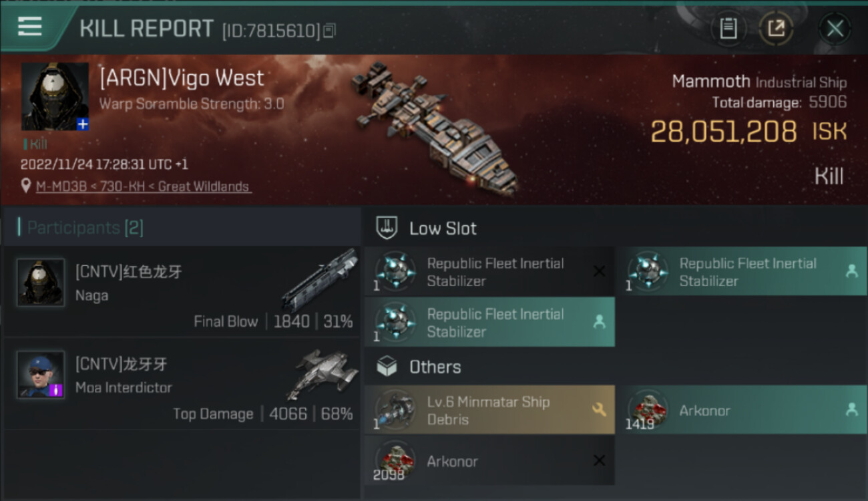Open the M-MD3B location link
The height and width of the screenshot is (501, 868).
coord(144,187)
